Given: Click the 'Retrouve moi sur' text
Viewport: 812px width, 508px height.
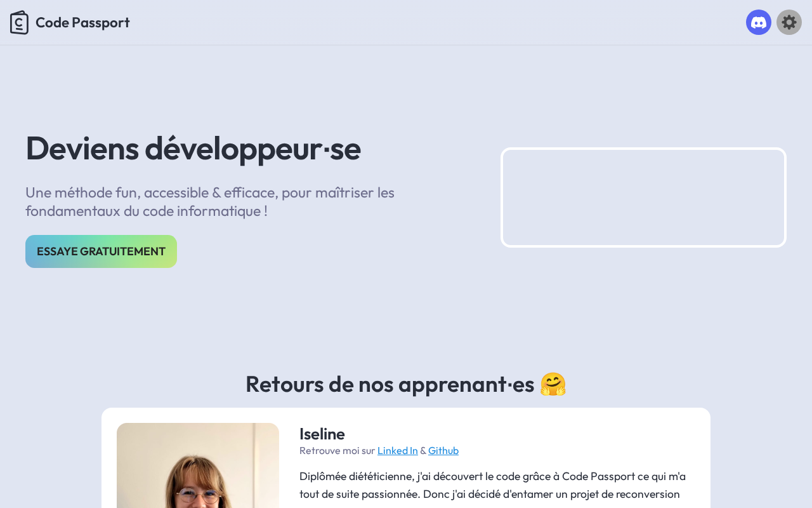Looking at the screenshot, I should tap(337, 450).
